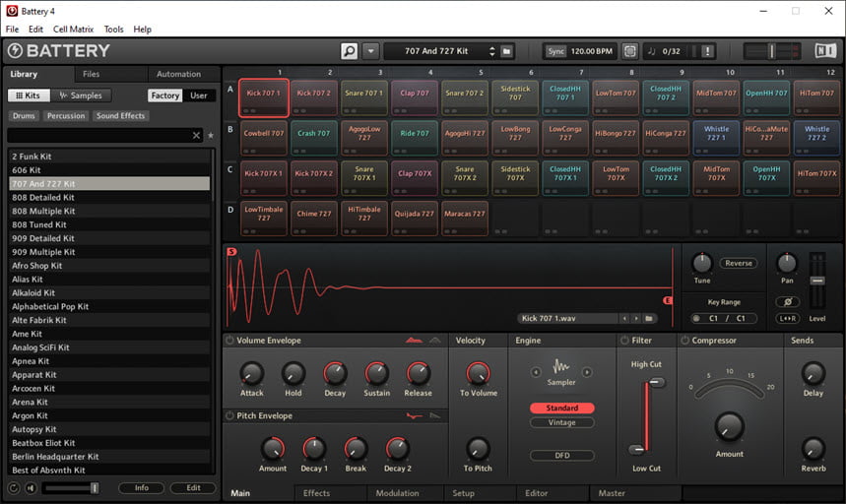
Task: Select the first pitch envelope curve icon
Action: 414,415
